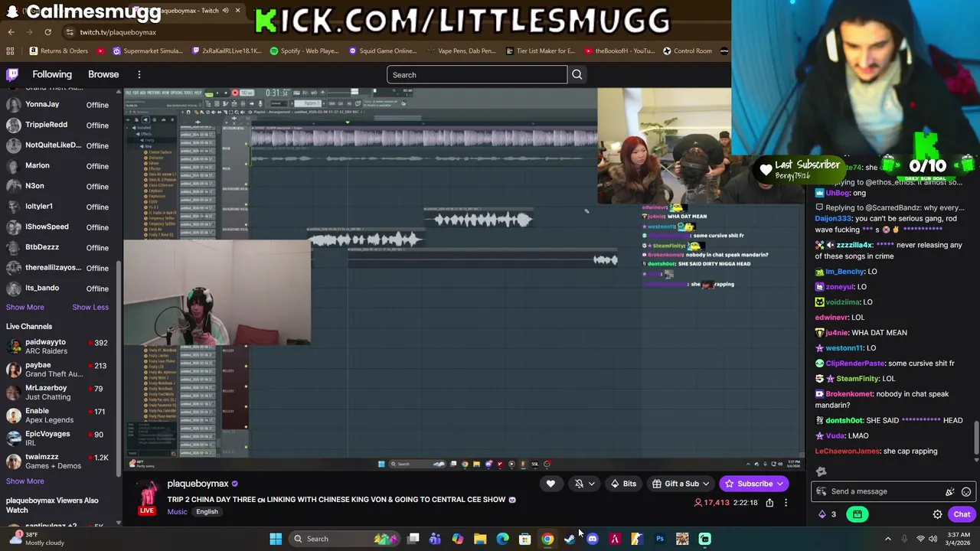Click the Twitch logo home icon
The image size is (980, 551).
pyautogui.click(x=12, y=74)
